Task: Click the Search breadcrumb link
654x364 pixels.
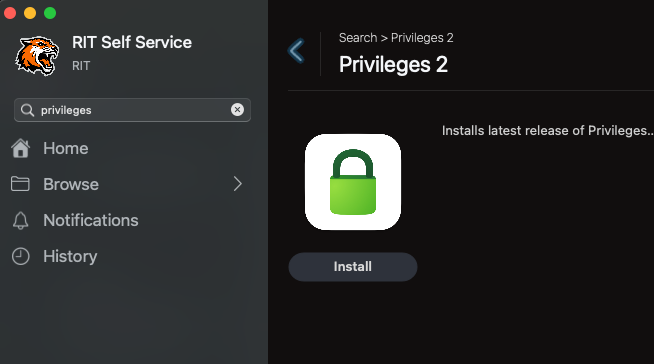Action: coord(358,38)
